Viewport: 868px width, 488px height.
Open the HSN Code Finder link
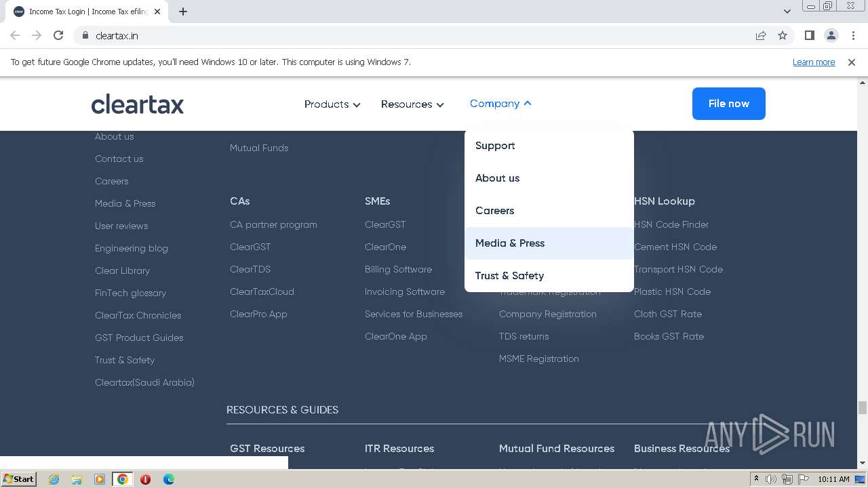[x=671, y=224]
